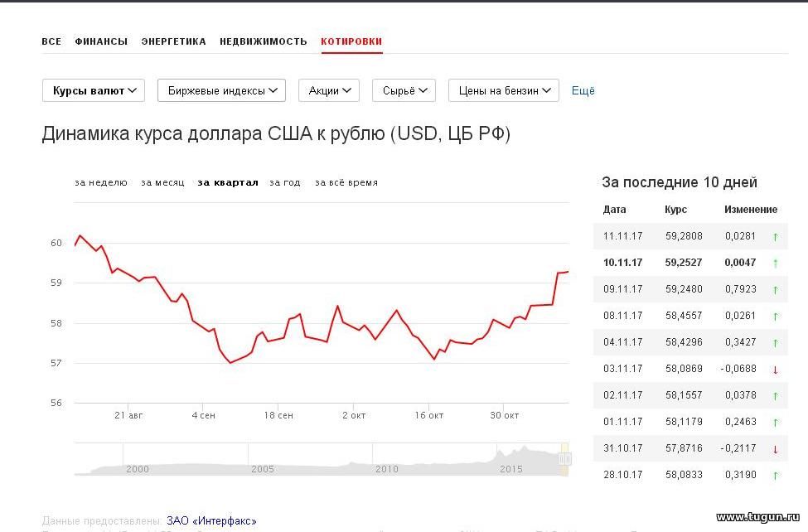Open the 'Цены на бензин' dropdown
808x532 pixels.
pyautogui.click(x=504, y=90)
